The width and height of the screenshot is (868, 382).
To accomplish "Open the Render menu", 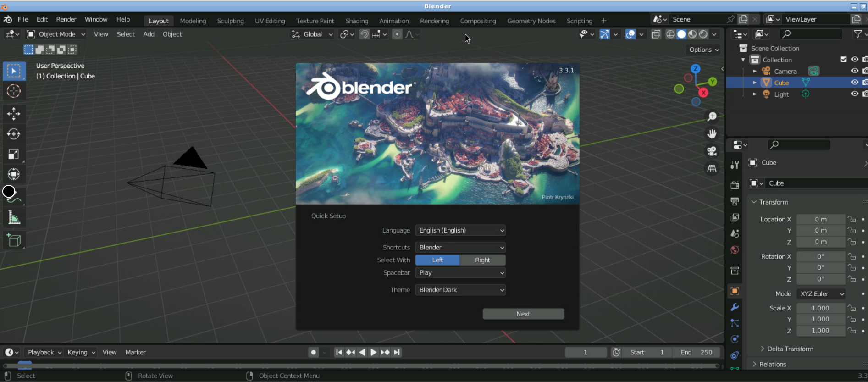I will (x=66, y=19).
